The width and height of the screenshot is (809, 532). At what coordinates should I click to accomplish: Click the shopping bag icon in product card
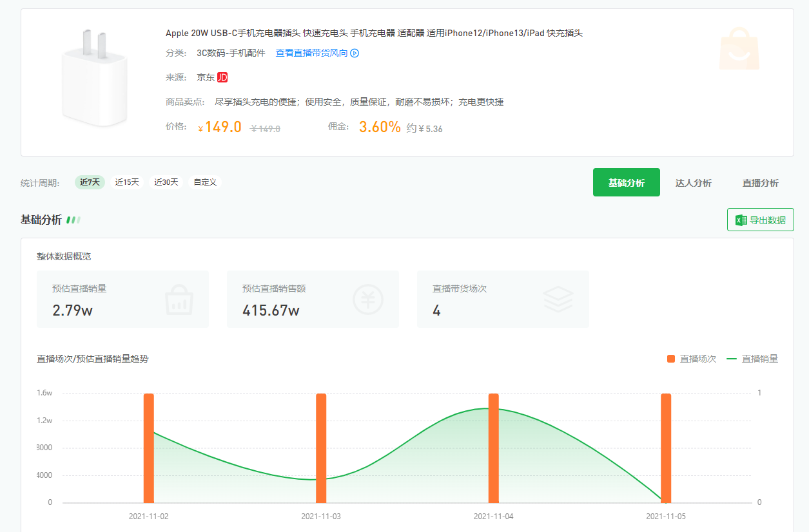point(739,49)
